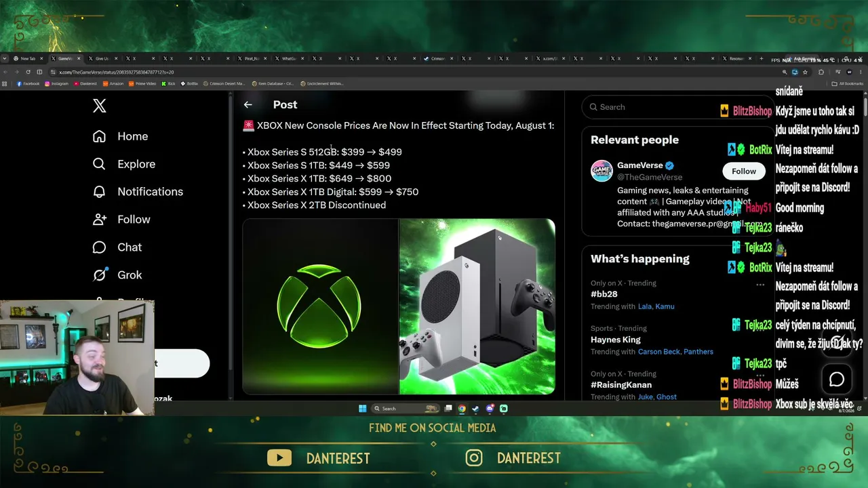This screenshot has height=488, width=868.
Task: Switch to the New Tab tab
Action: [28, 59]
